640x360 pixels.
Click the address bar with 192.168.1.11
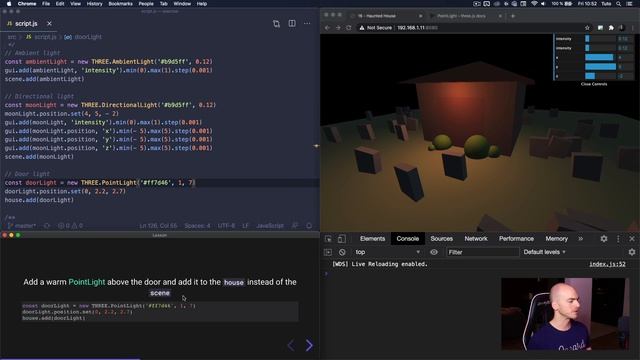pyautogui.click(x=469, y=28)
